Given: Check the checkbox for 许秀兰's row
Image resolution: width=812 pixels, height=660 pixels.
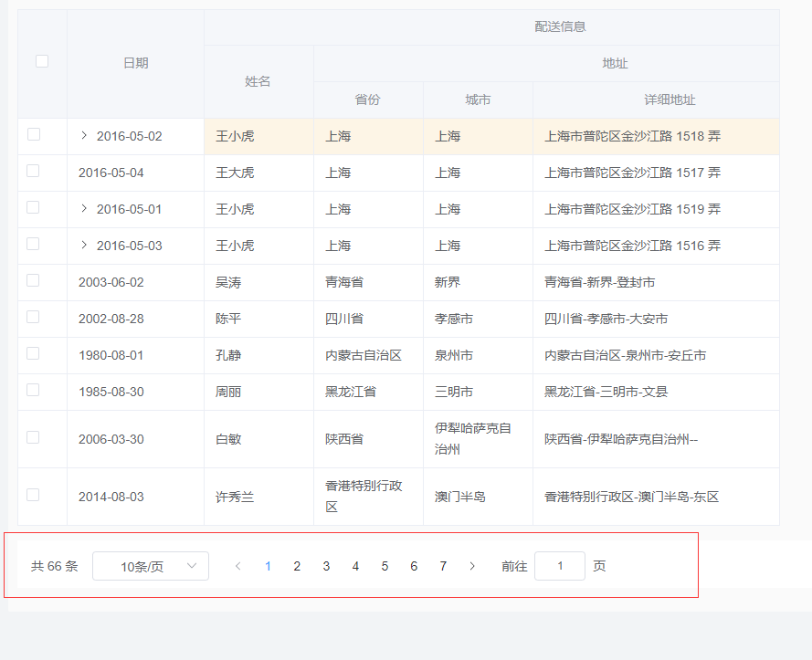Looking at the screenshot, I should [34, 496].
